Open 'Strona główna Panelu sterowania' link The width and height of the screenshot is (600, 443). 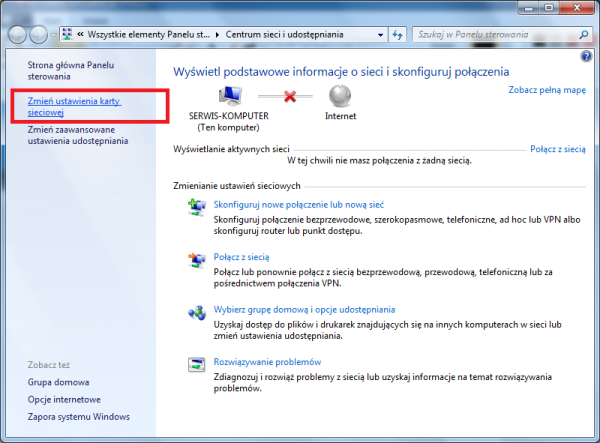click(x=71, y=71)
